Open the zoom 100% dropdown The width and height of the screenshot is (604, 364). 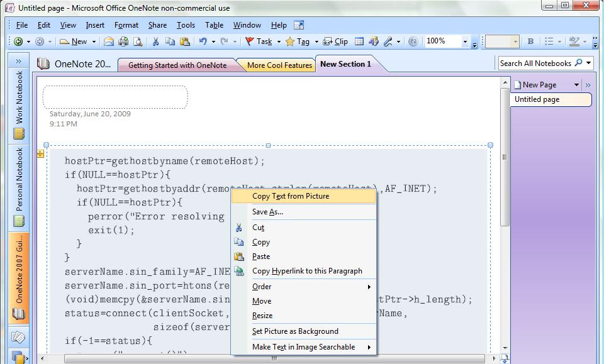465,41
